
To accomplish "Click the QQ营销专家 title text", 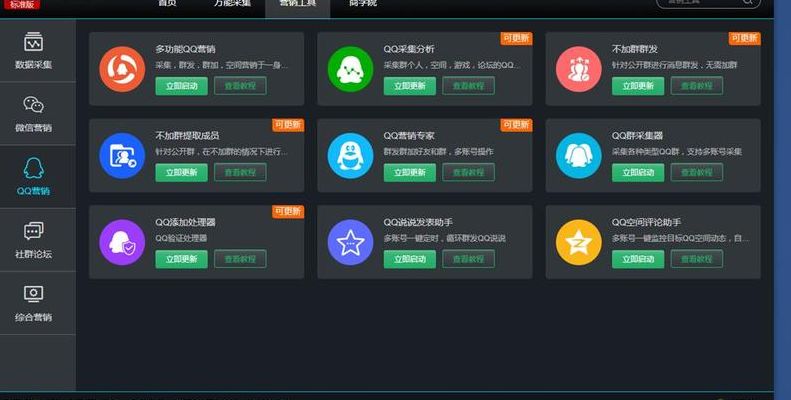I will click(409, 136).
